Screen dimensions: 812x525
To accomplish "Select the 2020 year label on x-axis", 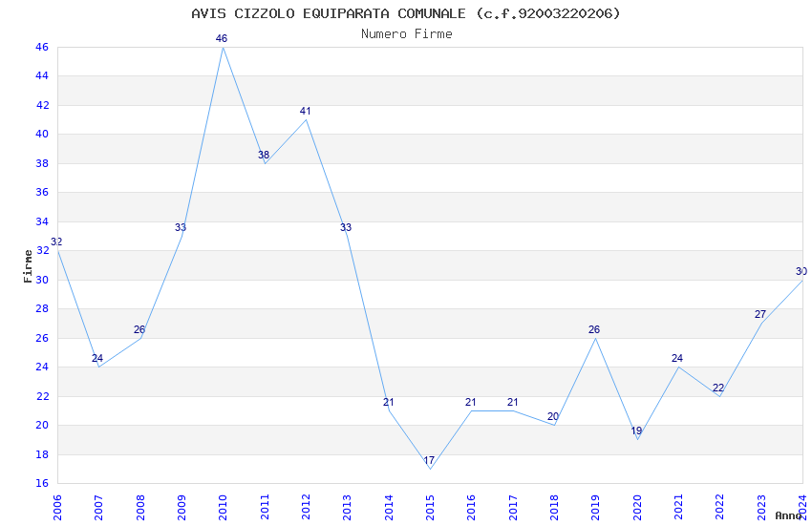I will pos(637,508).
